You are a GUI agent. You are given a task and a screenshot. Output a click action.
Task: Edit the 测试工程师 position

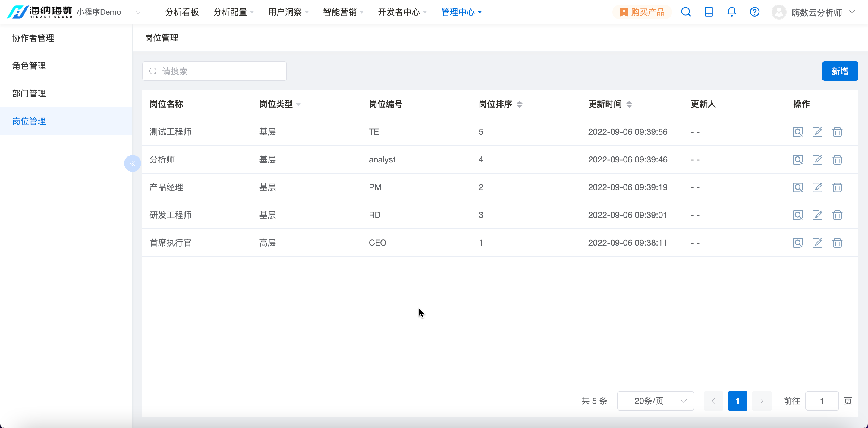pos(817,132)
